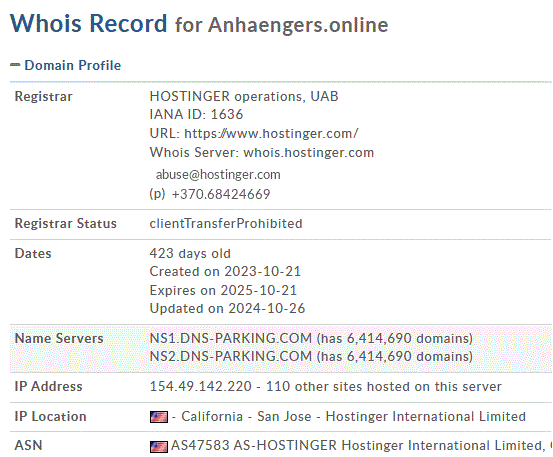The width and height of the screenshot is (553, 457).
Task: Click the ASN row label
Action: pyautogui.click(x=28, y=445)
